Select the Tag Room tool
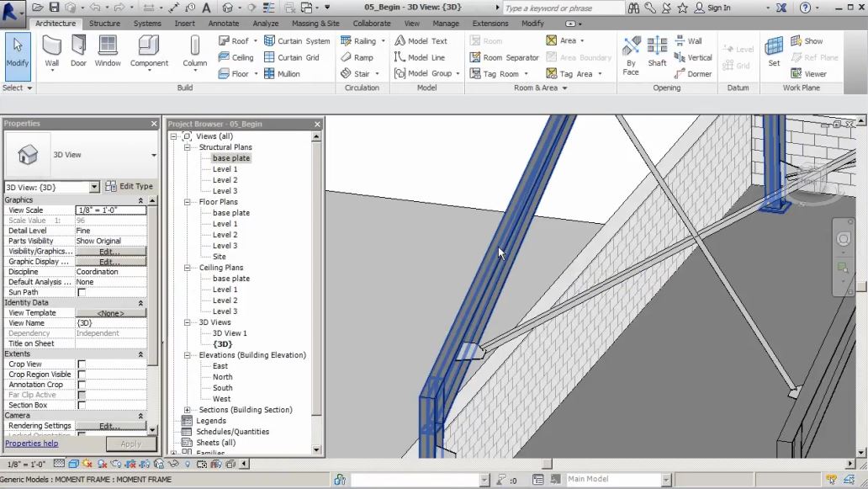This screenshot has width=868, height=489. 498,74
